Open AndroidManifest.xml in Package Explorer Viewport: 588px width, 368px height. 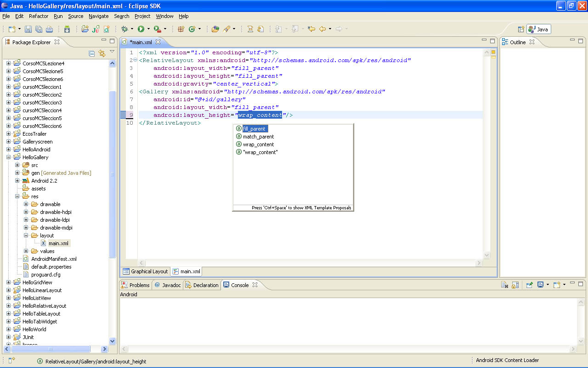[54, 259]
